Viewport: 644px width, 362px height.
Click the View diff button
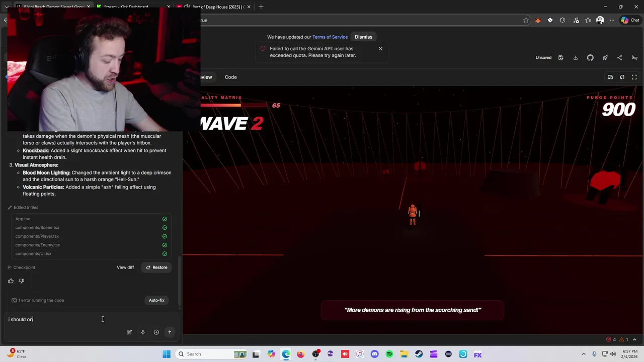(x=125, y=267)
